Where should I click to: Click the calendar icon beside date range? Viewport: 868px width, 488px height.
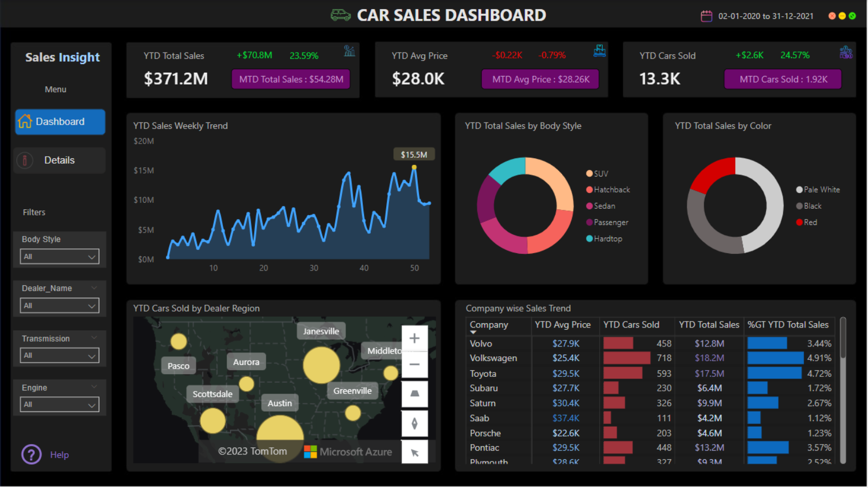pos(706,16)
